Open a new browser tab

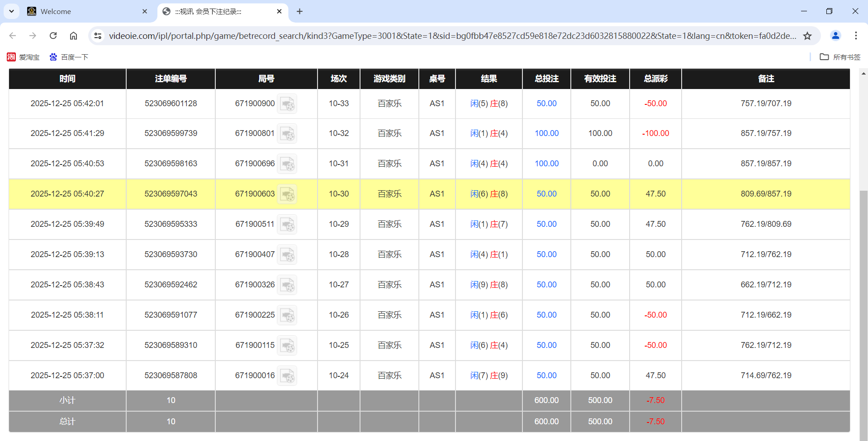point(299,11)
